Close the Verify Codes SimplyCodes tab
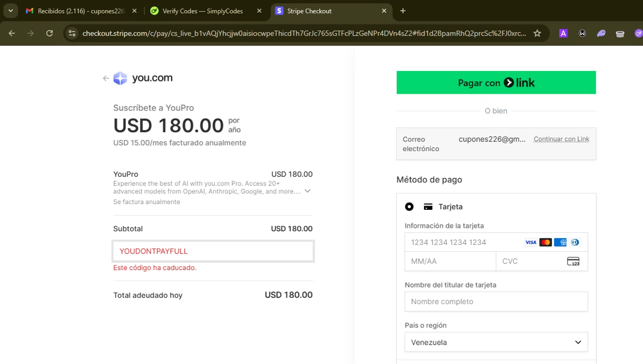Viewport: 643px width, 364px height. pos(259,11)
